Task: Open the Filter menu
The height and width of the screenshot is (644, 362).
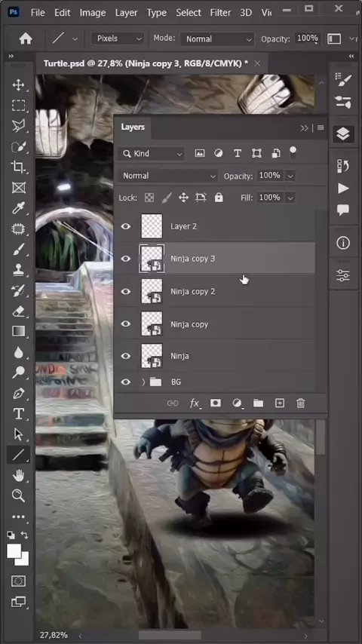Action: (x=220, y=13)
